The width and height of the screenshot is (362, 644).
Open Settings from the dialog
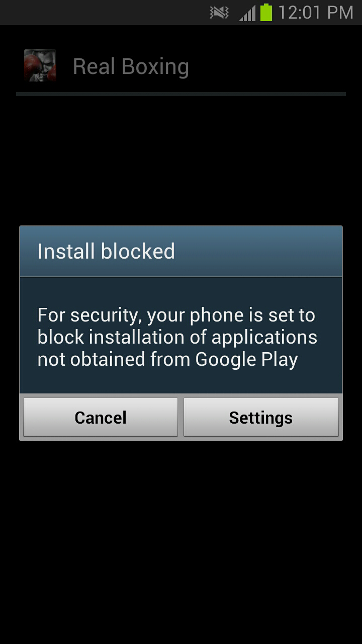[x=261, y=417]
